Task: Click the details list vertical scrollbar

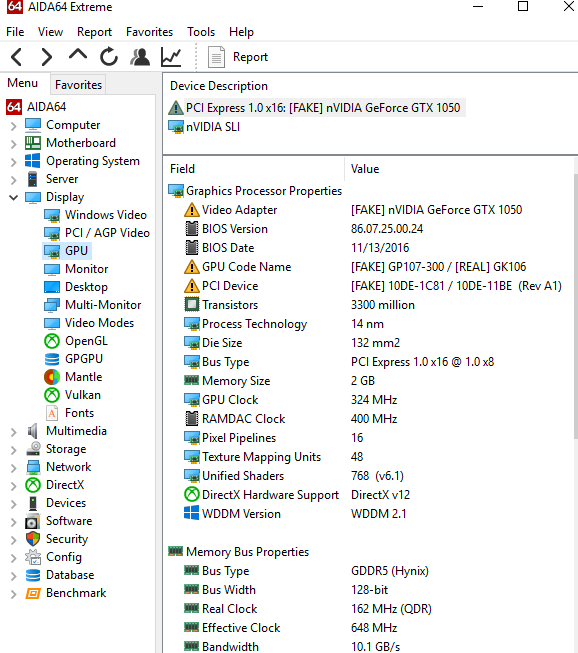Action: [576, 306]
